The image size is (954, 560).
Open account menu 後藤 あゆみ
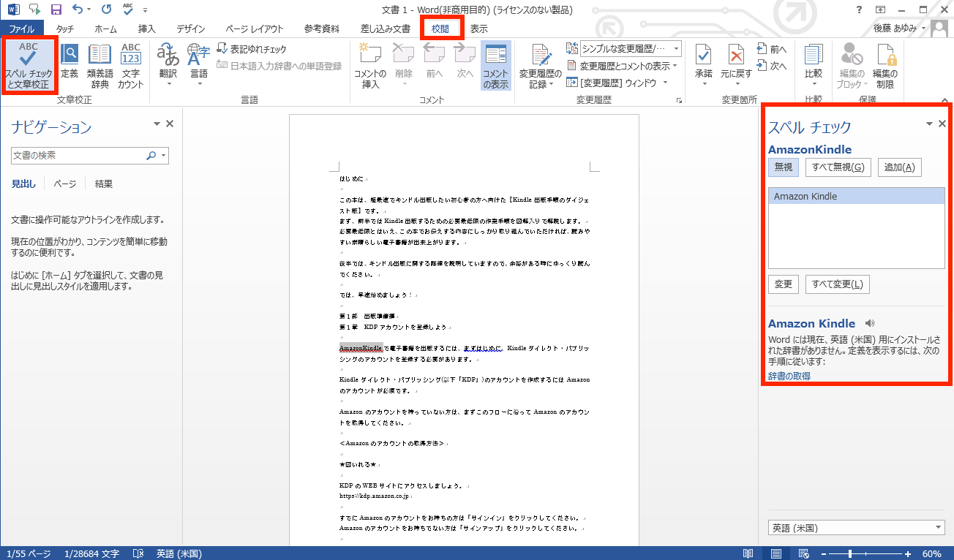tap(900, 29)
